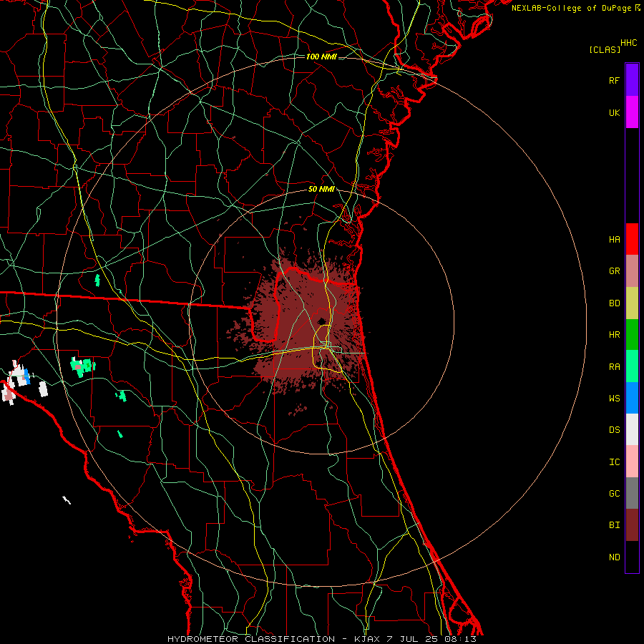The image size is (644, 644).
Task: Click the black radar site hole in echo
Action: coord(321,321)
